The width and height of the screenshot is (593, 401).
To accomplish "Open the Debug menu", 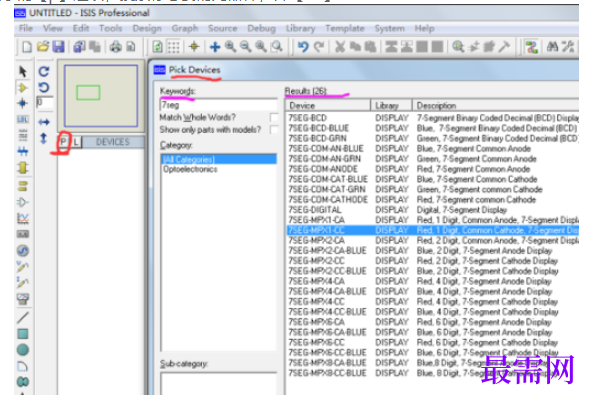I will coord(261,28).
